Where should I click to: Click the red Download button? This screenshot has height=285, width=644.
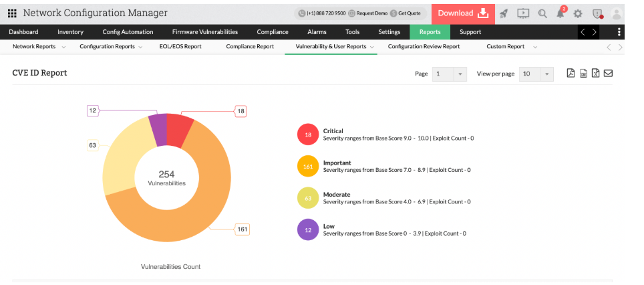click(462, 13)
